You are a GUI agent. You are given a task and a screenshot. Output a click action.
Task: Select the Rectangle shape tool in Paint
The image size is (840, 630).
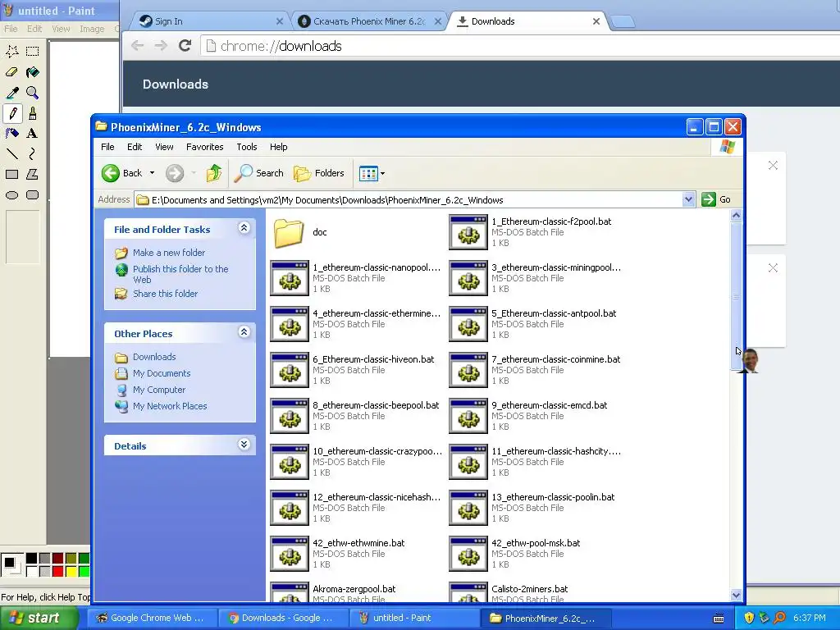[x=12, y=175]
